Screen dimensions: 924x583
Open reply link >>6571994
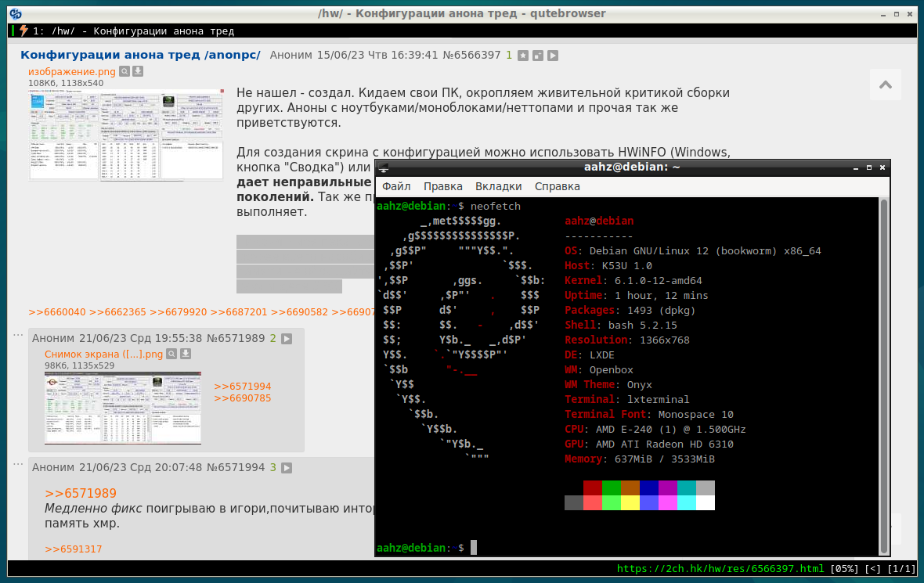(x=242, y=387)
